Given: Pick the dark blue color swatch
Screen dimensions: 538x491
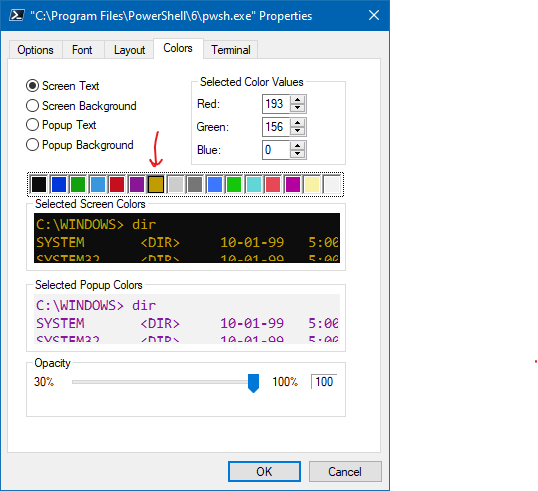Looking at the screenshot, I should (x=58, y=185).
